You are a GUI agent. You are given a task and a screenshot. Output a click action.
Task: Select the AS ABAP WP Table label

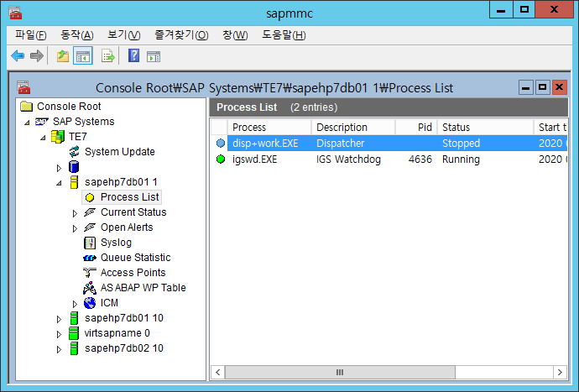pyautogui.click(x=143, y=288)
